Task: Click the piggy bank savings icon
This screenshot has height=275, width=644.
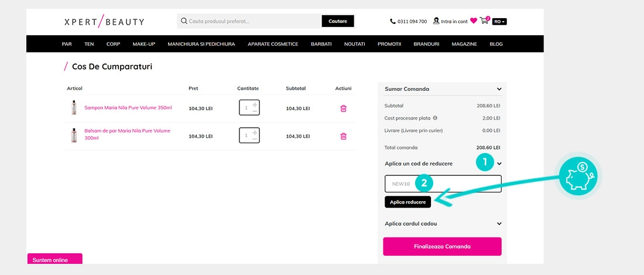Action: point(578,175)
